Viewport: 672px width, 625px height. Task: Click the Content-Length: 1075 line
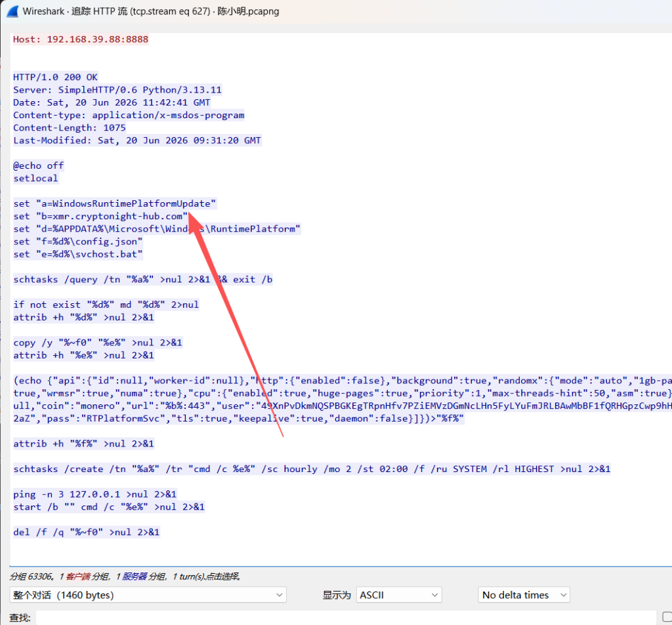click(x=70, y=128)
